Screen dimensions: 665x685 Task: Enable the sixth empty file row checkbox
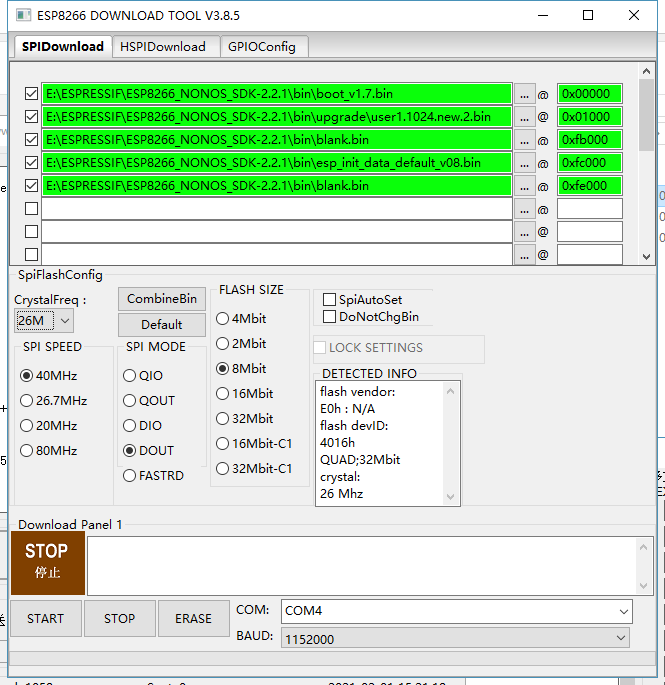click(31, 208)
